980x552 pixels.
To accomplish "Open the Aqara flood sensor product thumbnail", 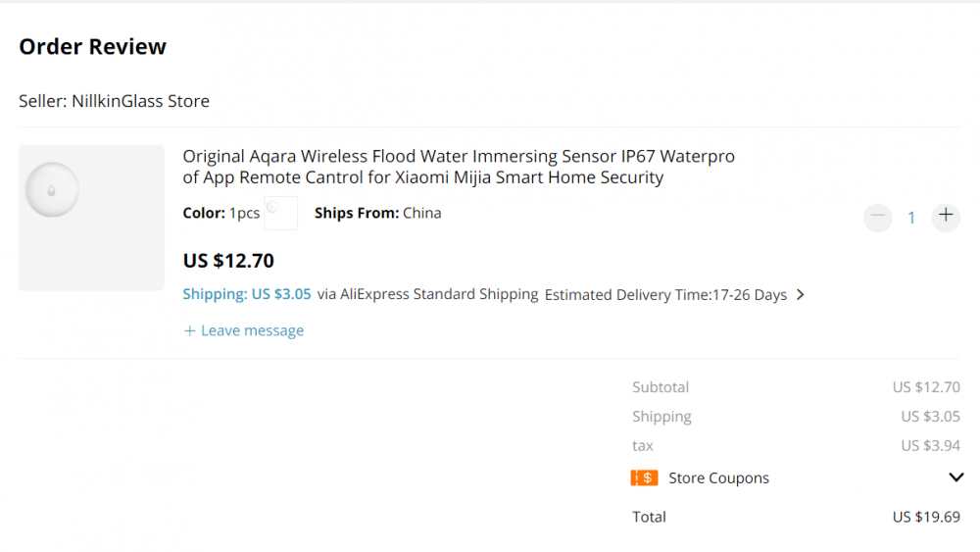I will point(91,218).
